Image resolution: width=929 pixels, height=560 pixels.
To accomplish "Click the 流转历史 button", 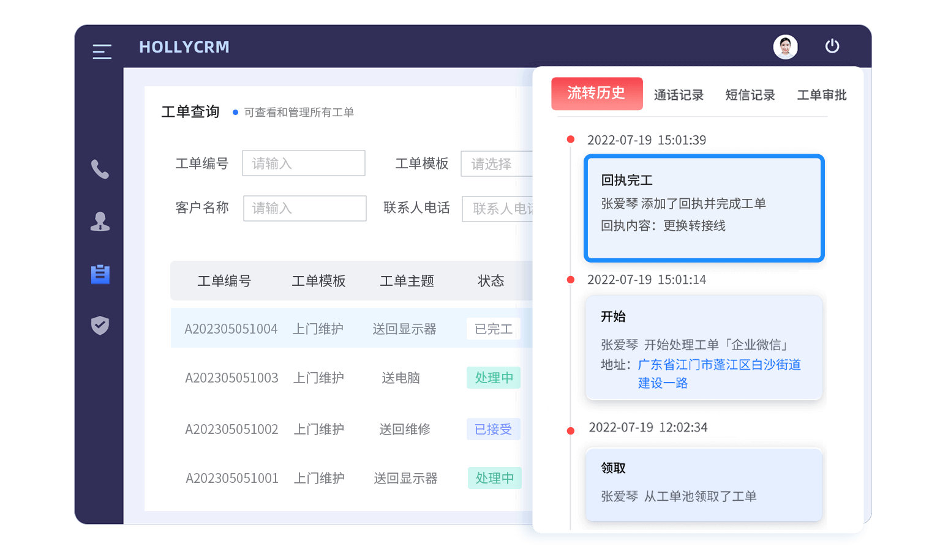I will (596, 94).
